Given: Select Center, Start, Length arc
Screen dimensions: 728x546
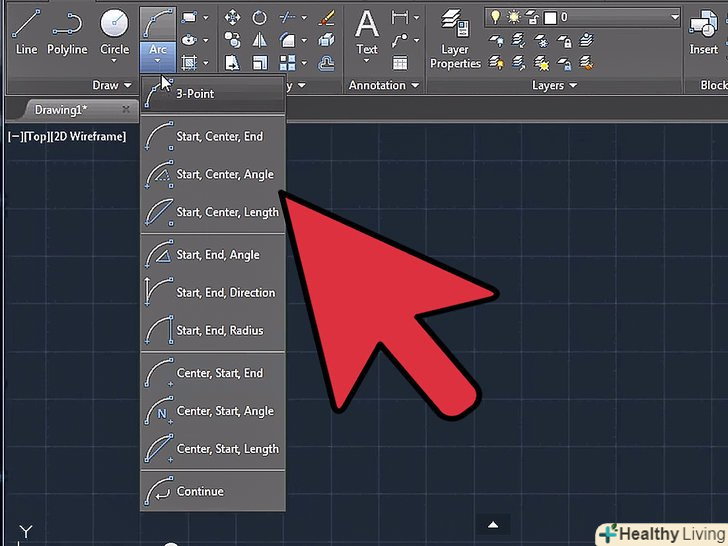Looking at the screenshot, I should (x=213, y=449).
